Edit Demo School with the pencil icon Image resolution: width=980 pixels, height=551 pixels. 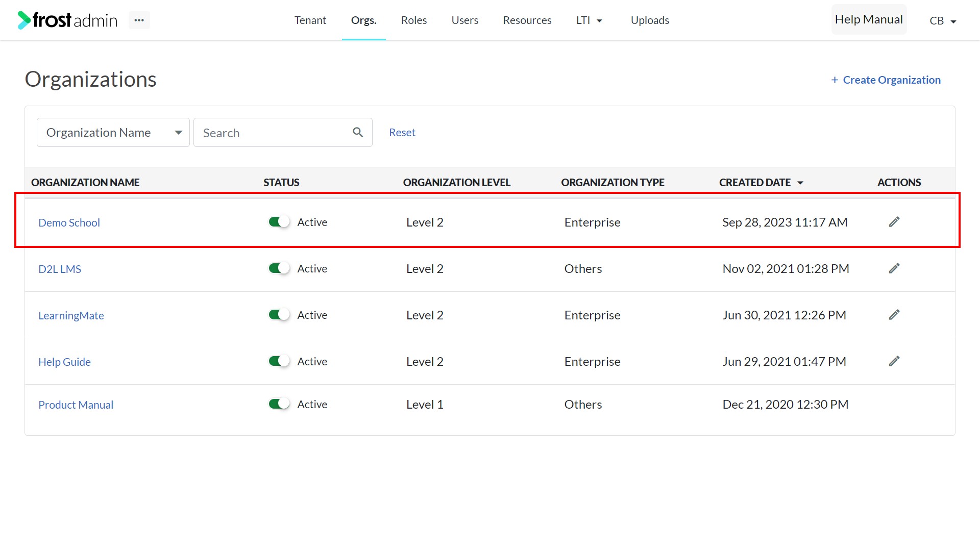coord(894,222)
